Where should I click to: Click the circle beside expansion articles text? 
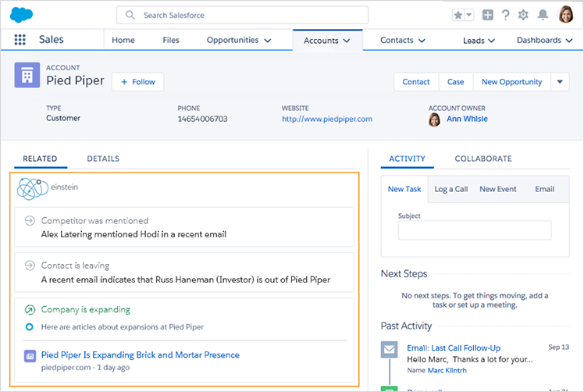click(x=30, y=326)
